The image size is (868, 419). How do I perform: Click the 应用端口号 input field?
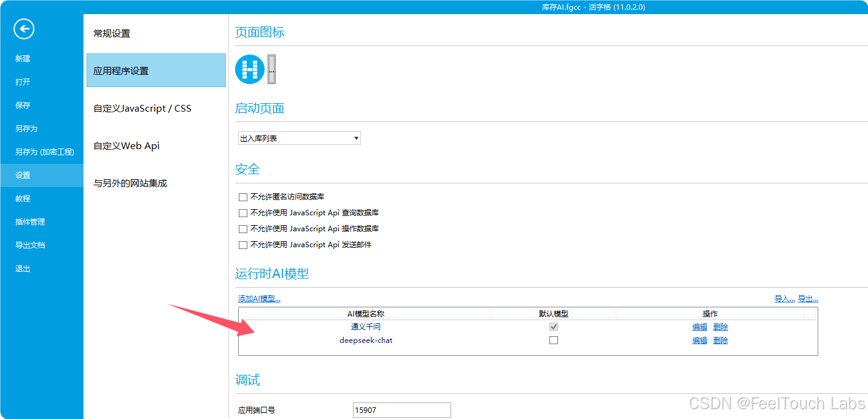click(x=402, y=410)
